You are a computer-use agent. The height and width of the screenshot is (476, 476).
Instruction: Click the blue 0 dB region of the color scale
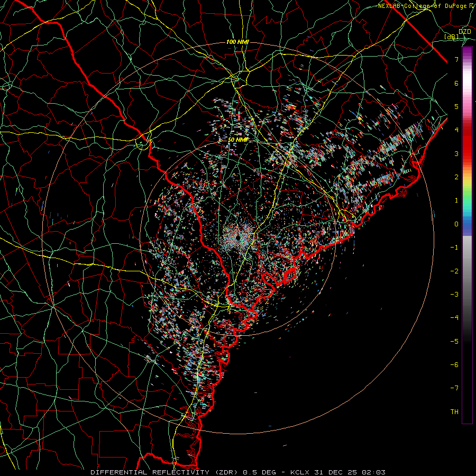point(467,224)
